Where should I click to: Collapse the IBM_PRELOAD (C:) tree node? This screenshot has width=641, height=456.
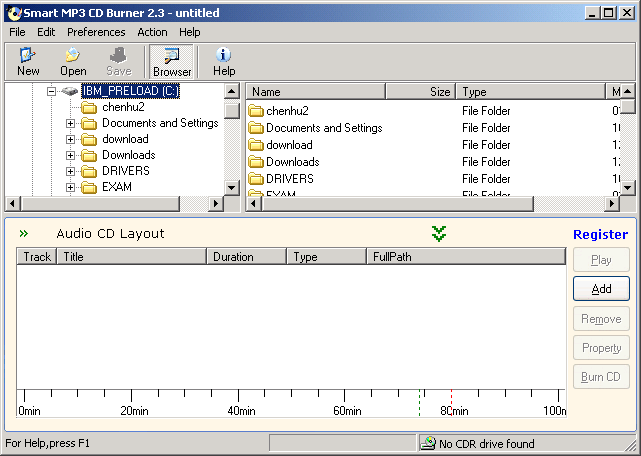51,91
